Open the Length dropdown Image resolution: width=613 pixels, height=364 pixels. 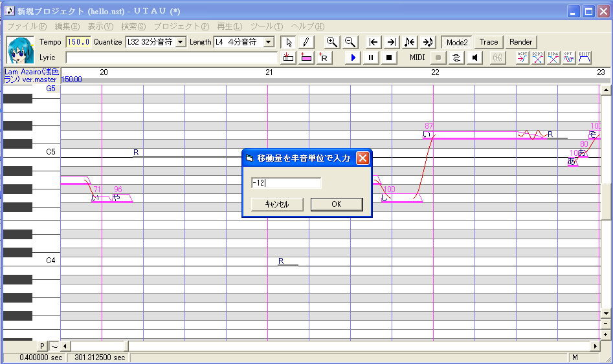pyautogui.click(x=269, y=42)
